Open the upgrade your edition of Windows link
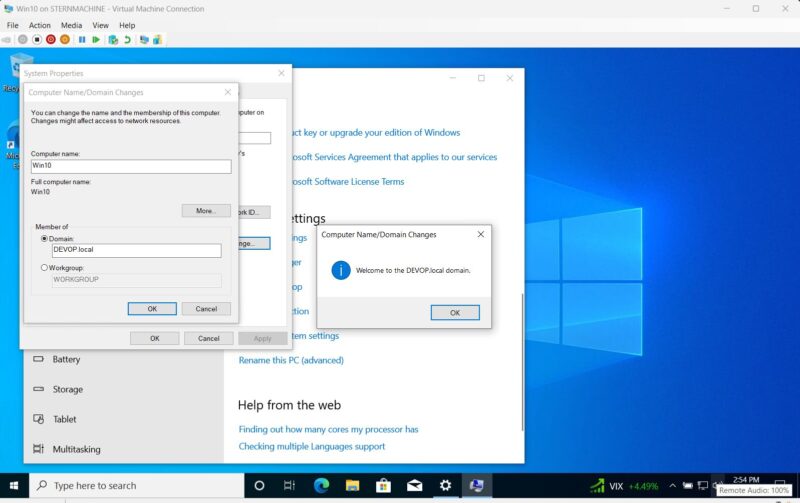The image size is (800, 503). (x=376, y=133)
